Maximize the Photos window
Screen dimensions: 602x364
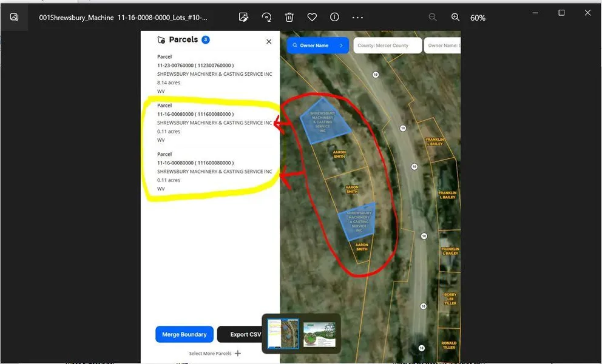(561, 13)
